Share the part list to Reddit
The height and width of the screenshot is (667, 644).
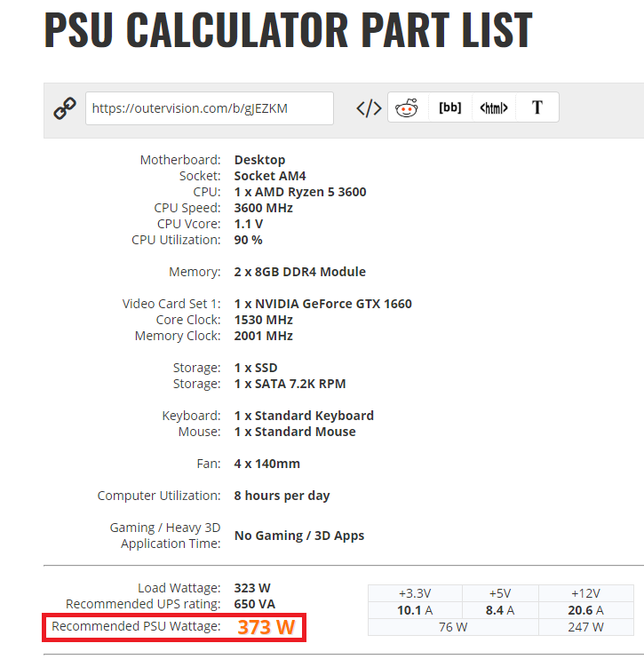(x=407, y=107)
